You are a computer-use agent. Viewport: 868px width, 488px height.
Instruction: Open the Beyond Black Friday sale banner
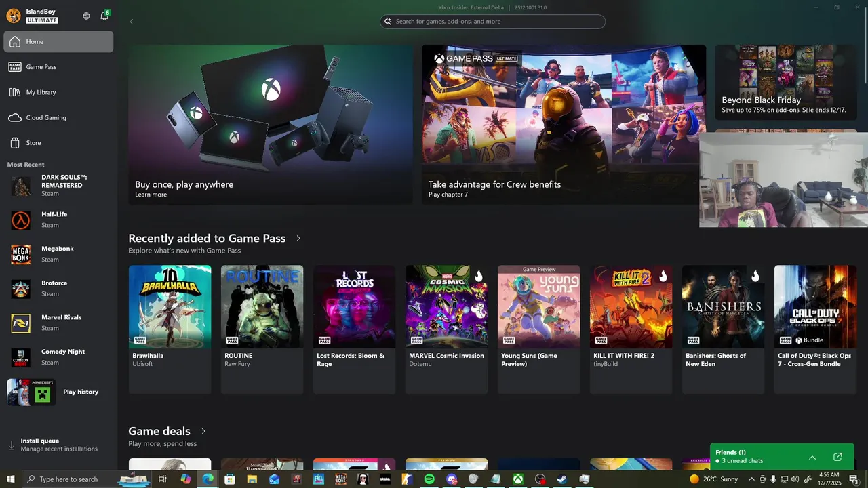click(786, 83)
